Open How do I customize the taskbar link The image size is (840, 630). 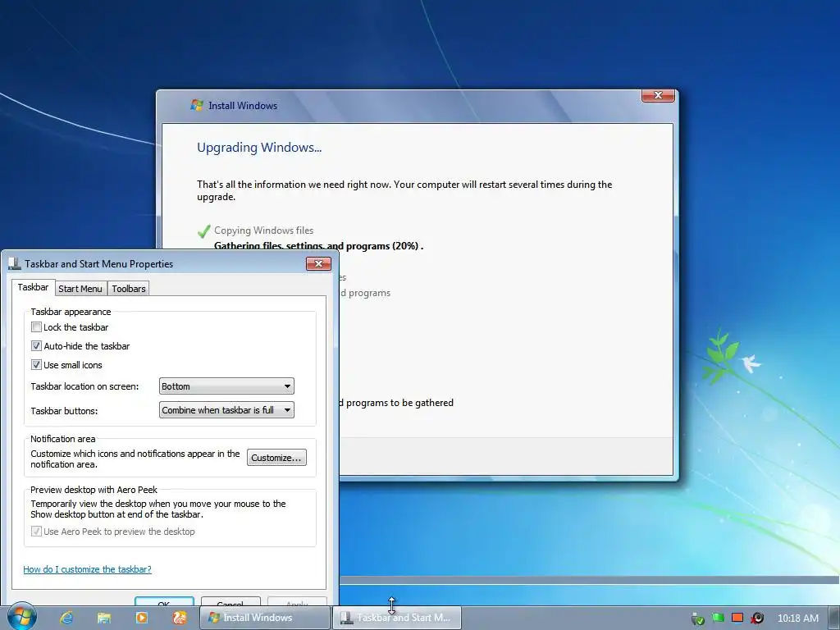tap(87, 569)
